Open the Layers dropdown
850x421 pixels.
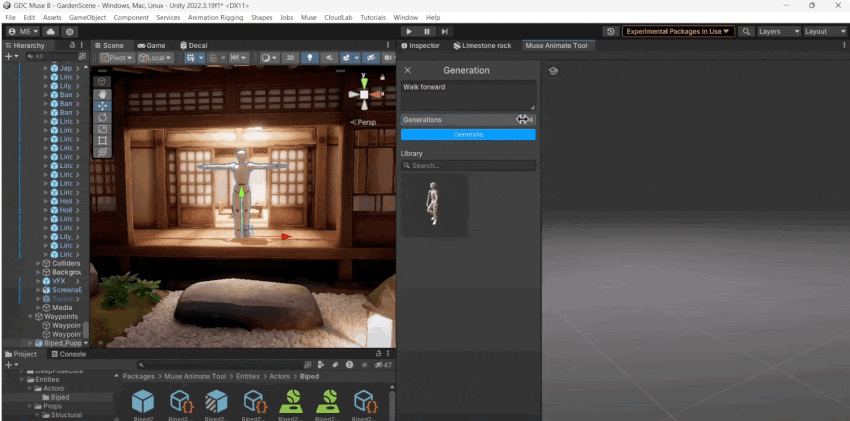(779, 31)
